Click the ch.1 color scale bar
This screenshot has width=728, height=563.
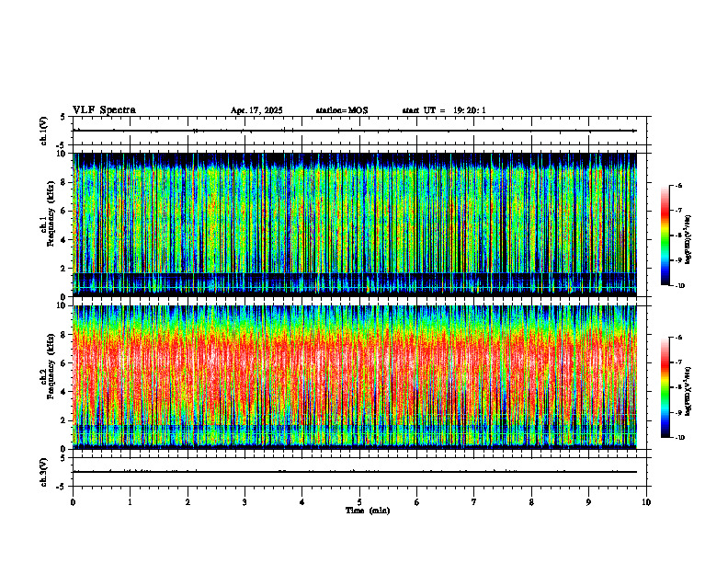665,236
